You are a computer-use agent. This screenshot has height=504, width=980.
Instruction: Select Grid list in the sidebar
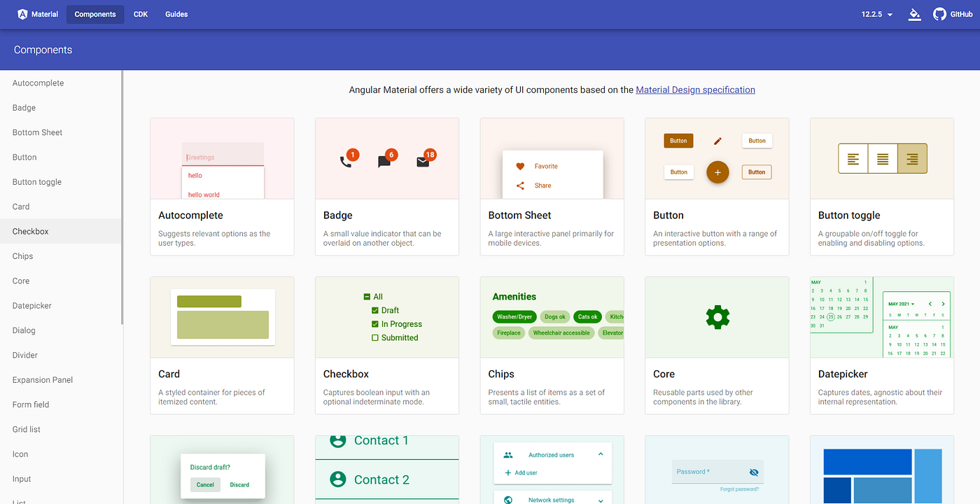(61, 430)
